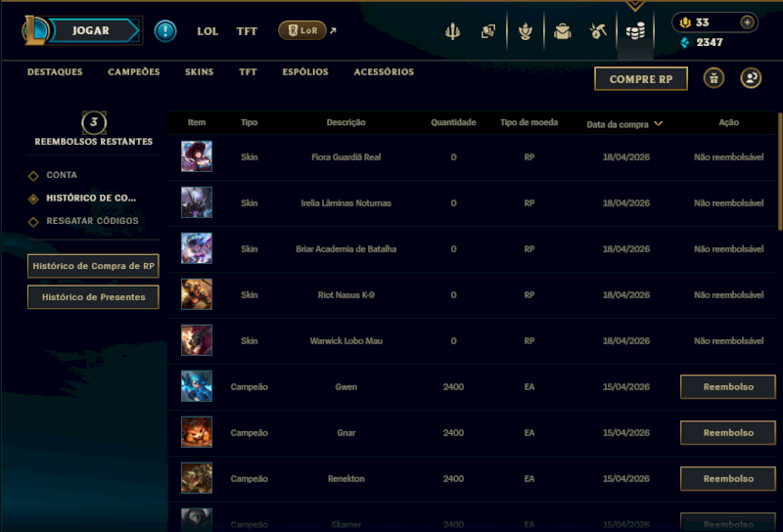Open the collection cards icon
Viewport: 783px width, 532px height.
click(488, 31)
